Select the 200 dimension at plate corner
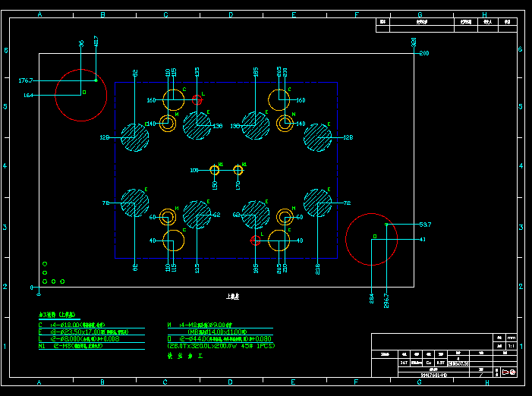The image size is (532, 396). pos(424,53)
